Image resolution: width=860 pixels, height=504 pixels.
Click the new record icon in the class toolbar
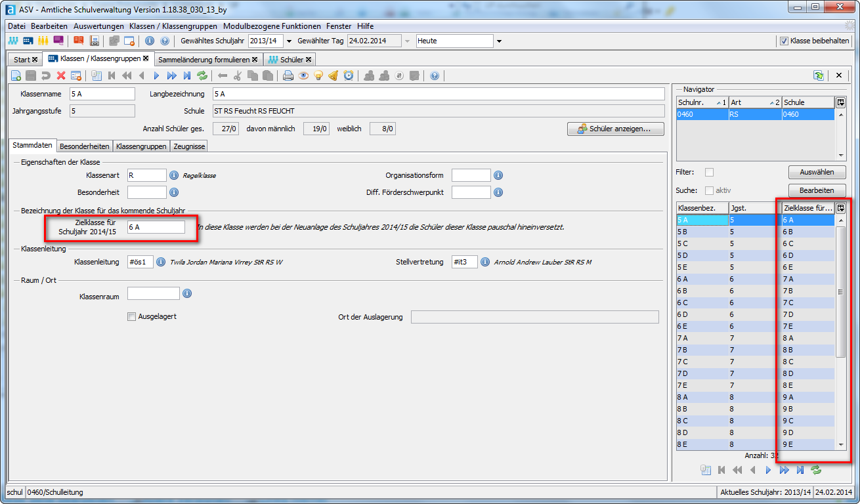click(x=16, y=75)
